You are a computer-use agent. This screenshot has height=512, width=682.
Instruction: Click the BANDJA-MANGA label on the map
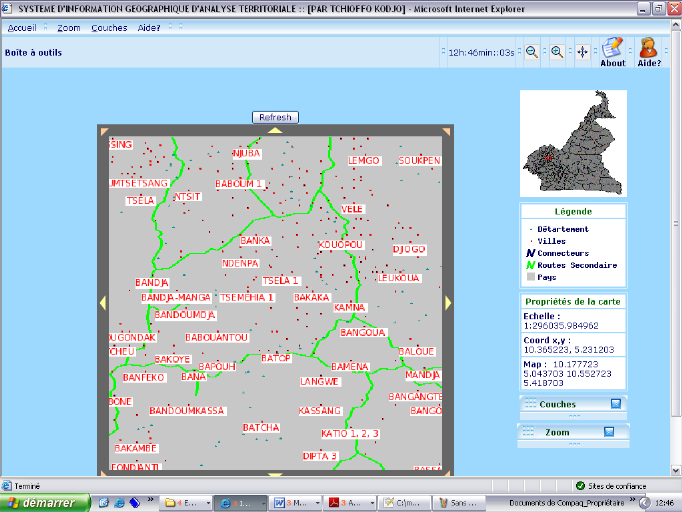coord(176,297)
